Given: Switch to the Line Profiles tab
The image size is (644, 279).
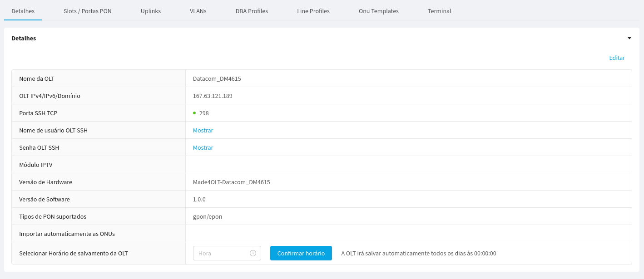Looking at the screenshot, I should [313, 11].
